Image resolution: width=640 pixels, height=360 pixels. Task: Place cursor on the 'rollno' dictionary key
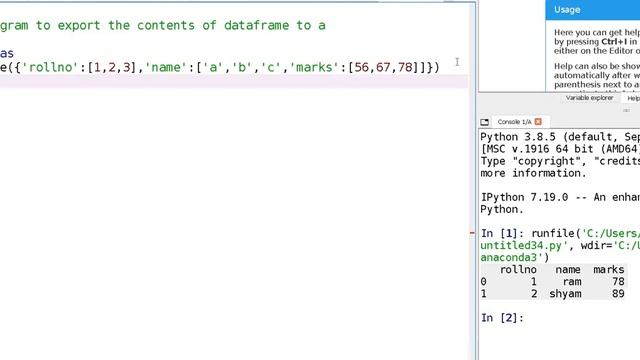[x=49, y=67]
